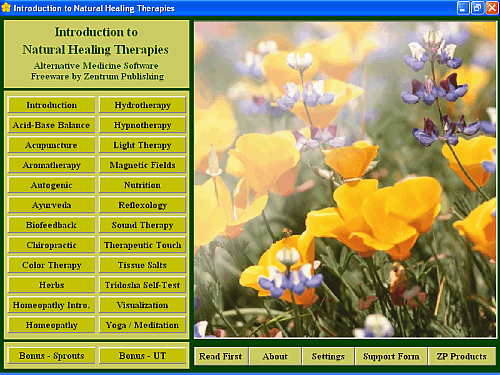Choose the Sound Therapy button
The image size is (500, 375).
[x=143, y=225]
